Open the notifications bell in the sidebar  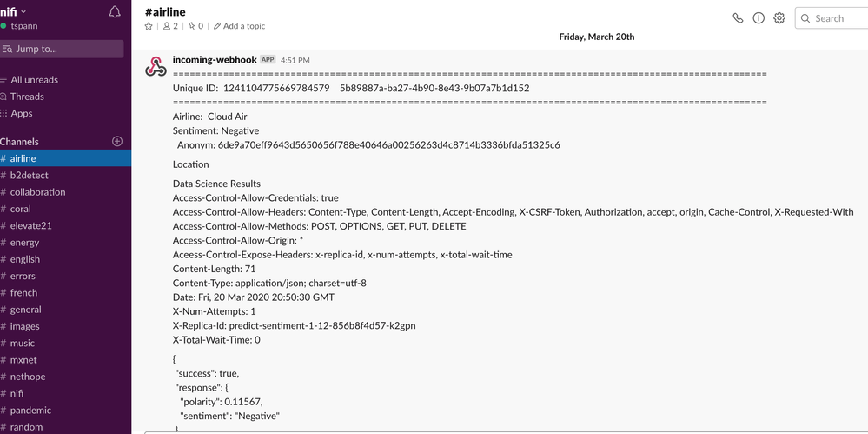point(115,12)
